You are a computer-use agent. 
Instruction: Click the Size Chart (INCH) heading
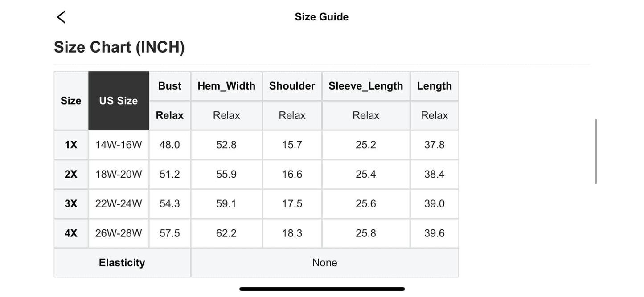119,47
